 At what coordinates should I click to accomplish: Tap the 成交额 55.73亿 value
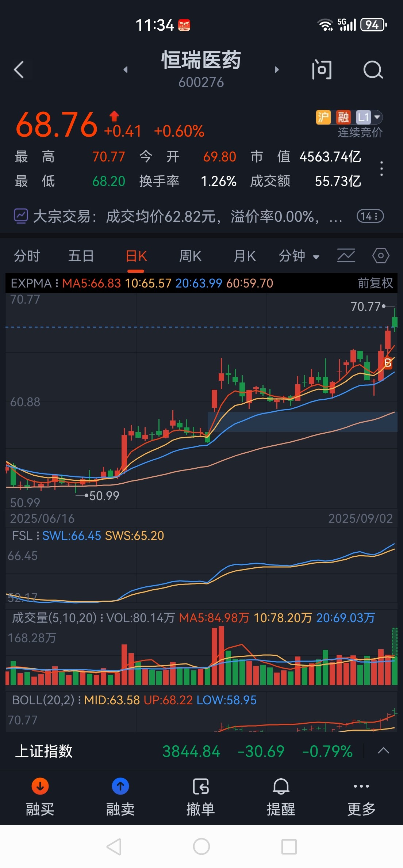(x=338, y=181)
